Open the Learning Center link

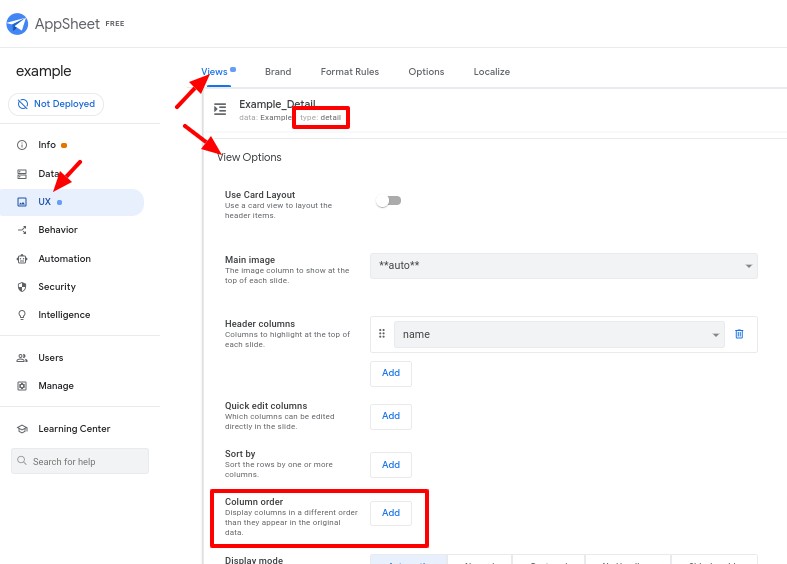click(74, 429)
